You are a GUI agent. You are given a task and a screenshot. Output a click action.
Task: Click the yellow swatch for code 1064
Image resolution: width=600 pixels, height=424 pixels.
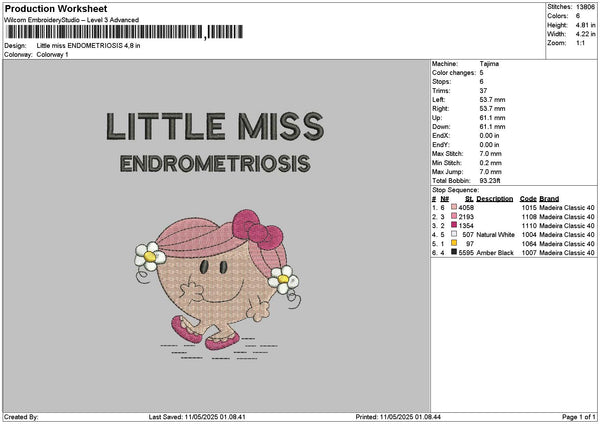(454, 243)
